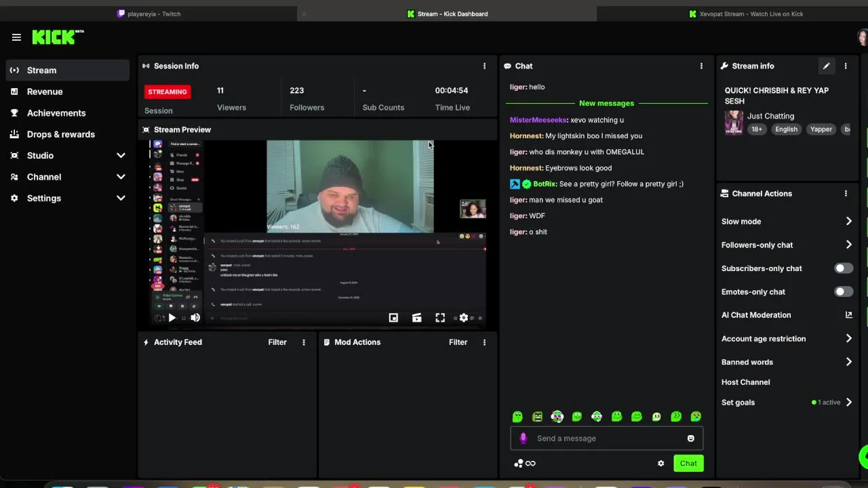This screenshot has width=868, height=488.
Task: Click the webcam video in stream preview
Action: pyautogui.click(x=350, y=186)
